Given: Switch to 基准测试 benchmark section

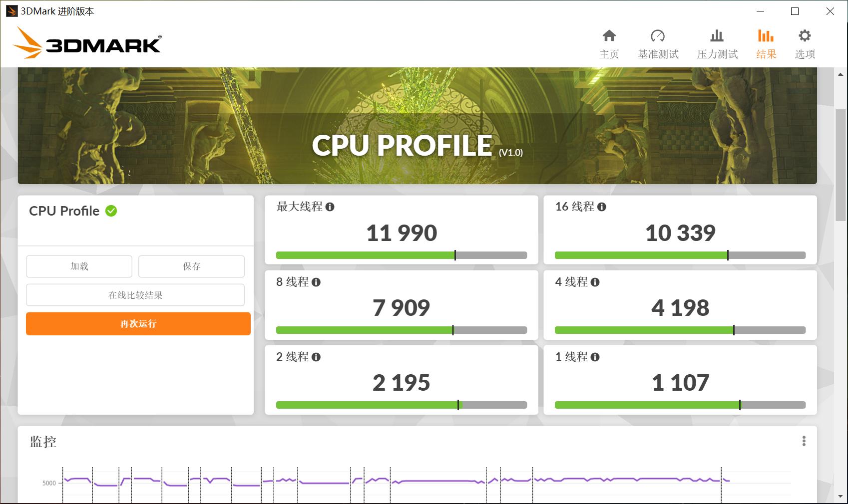Looking at the screenshot, I should pos(658,43).
